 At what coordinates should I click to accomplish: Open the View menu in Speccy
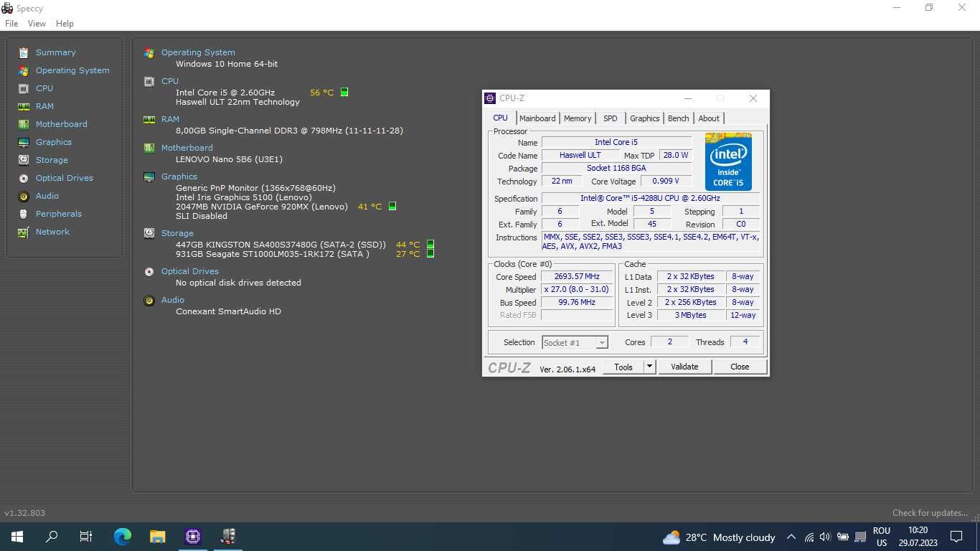[37, 24]
